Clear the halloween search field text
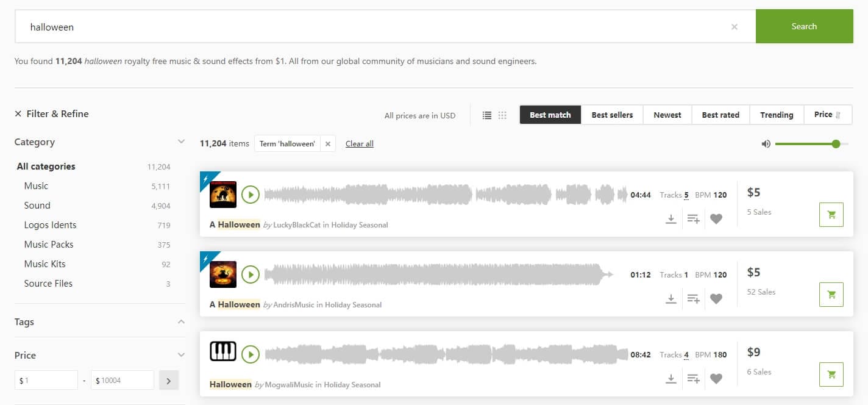This screenshot has height=405, width=868. (734, 27)
